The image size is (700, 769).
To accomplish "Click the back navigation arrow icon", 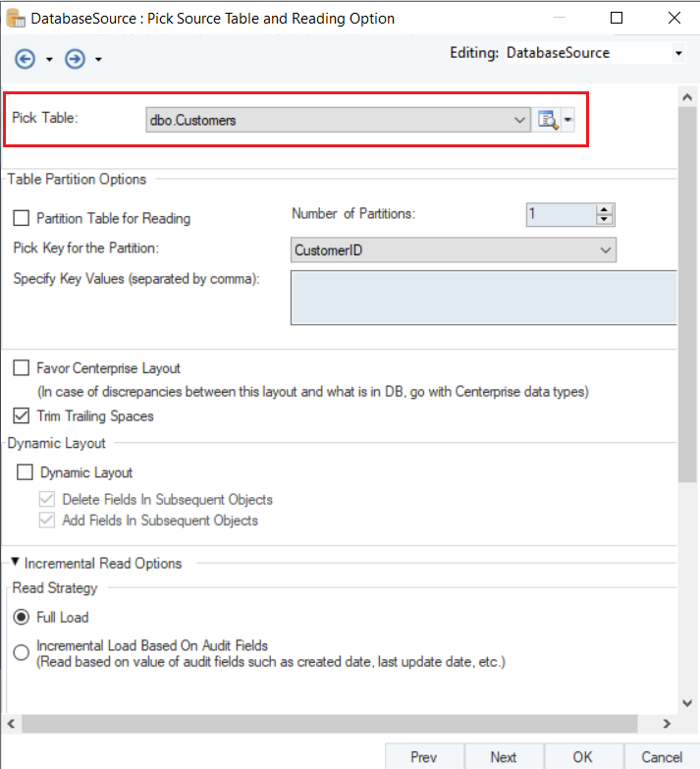I will coord(25,60).
